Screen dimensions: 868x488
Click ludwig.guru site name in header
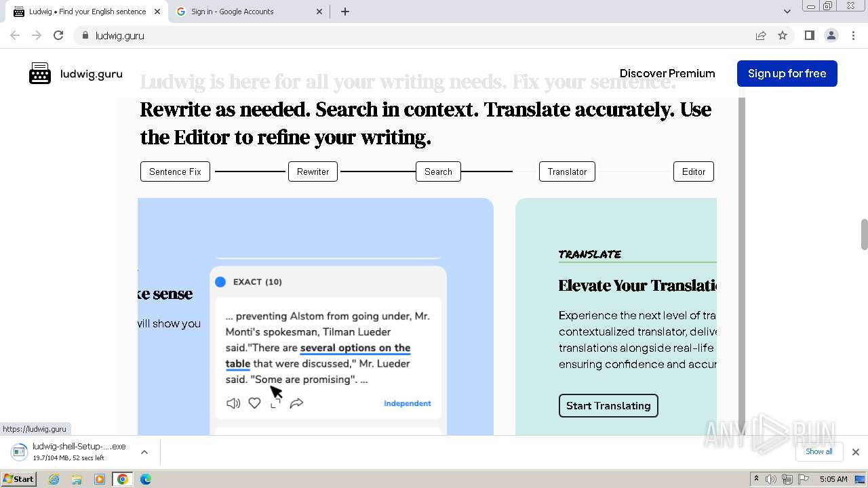[91, 74]
